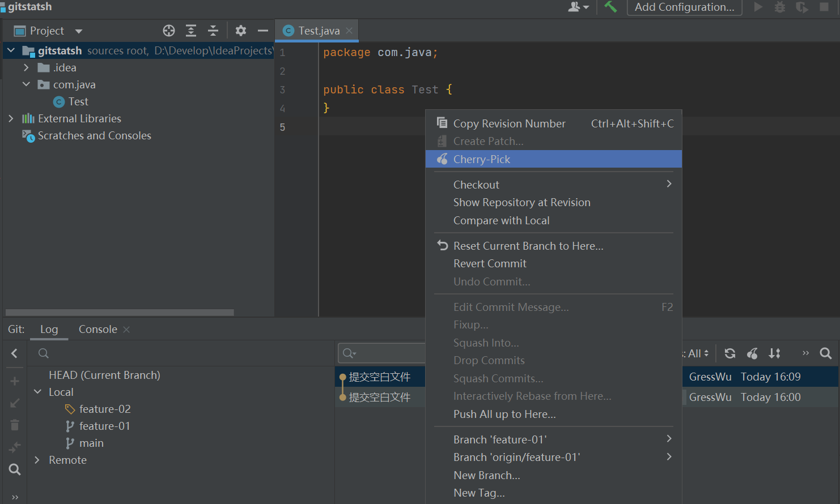Open the All filter dropdown in log
This screenshot has width=840, height=504.
697,353
